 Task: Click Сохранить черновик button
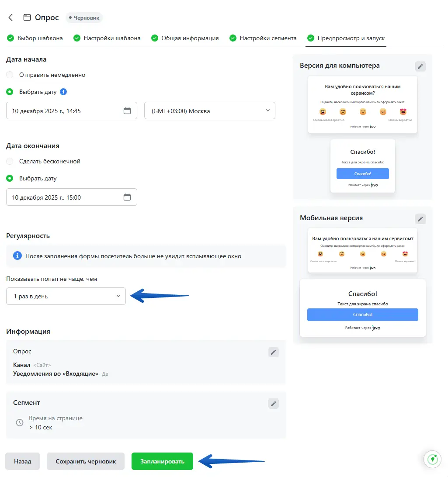86,461
